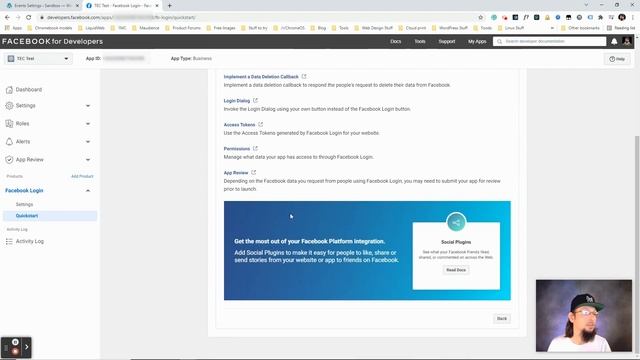
Task: Click the Alerts bell icon in sidebar
Action: (x=9, y=142)
